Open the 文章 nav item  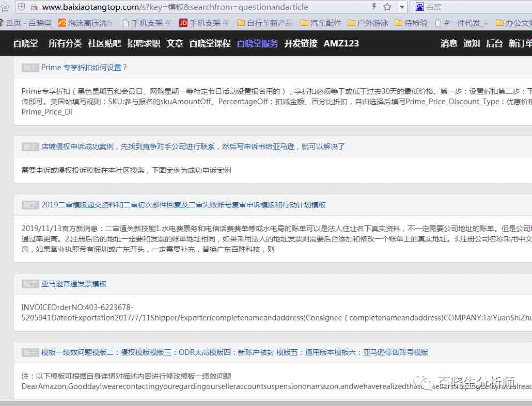coord(175,43)
